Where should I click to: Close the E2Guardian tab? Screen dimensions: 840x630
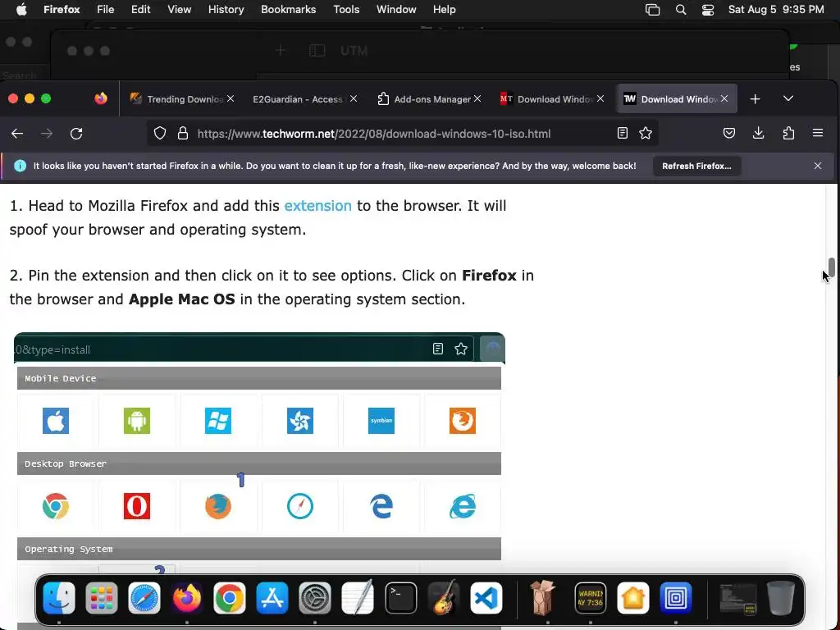[x=354, y=98]
